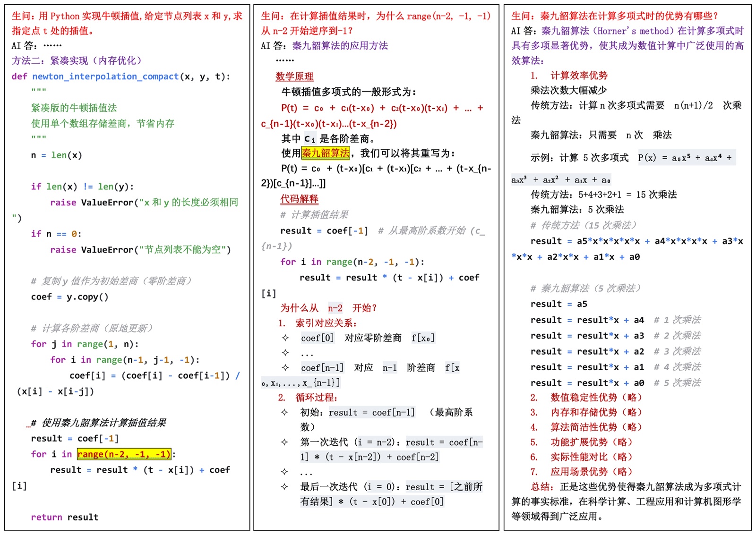
Task: Click the diamond bullet before "初始：result"
Action: pyautogui.click(x=284, y=413)
